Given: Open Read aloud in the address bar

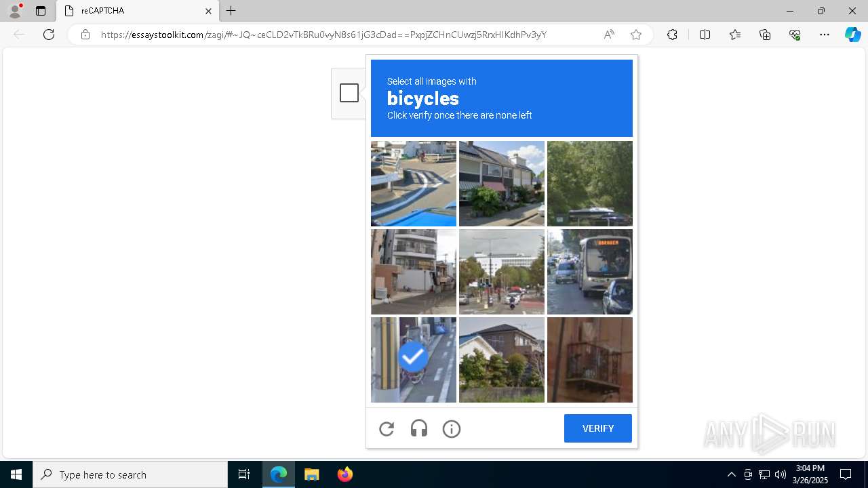Looking at the screenshot, I should tap(609, 35).
